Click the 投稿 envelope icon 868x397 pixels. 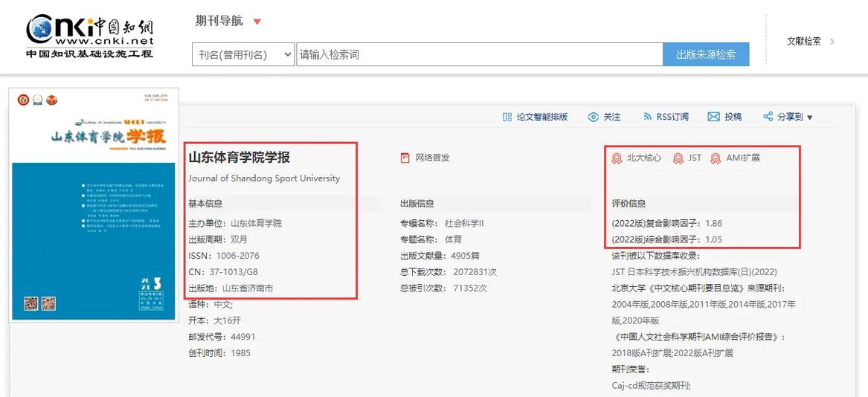(x=713, y=117)
